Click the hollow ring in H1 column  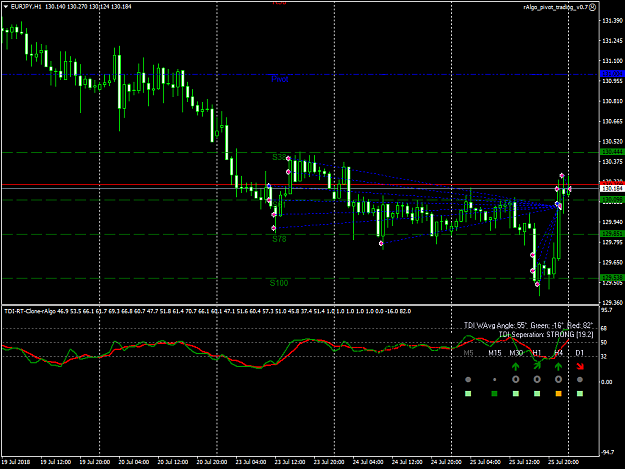(537, 380)
